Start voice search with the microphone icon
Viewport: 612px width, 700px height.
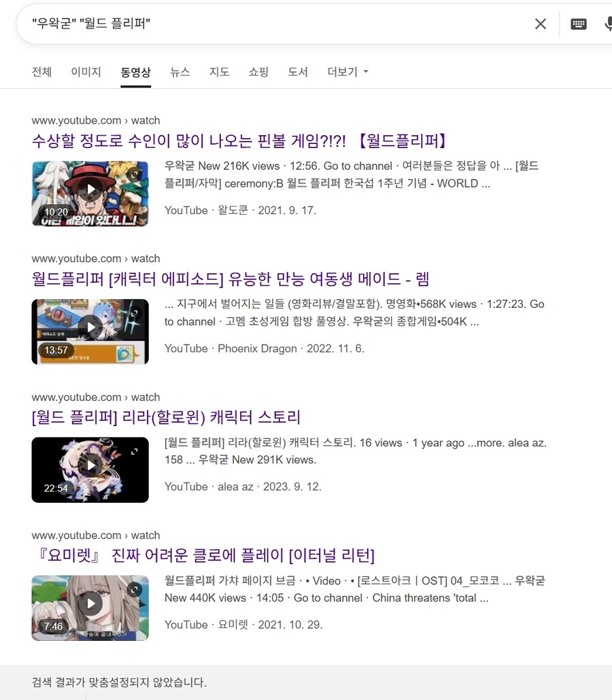pos(608,24)
